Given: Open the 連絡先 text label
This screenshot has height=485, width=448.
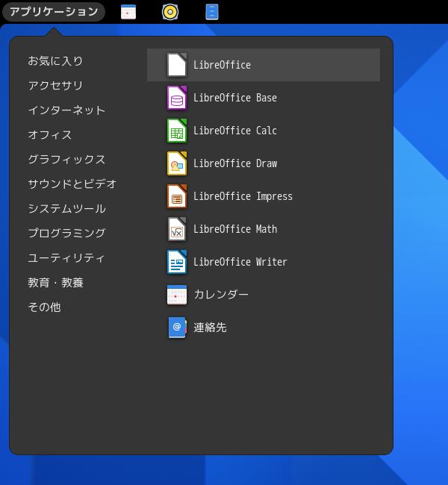Looking at the screenshot, I should 211,328.
